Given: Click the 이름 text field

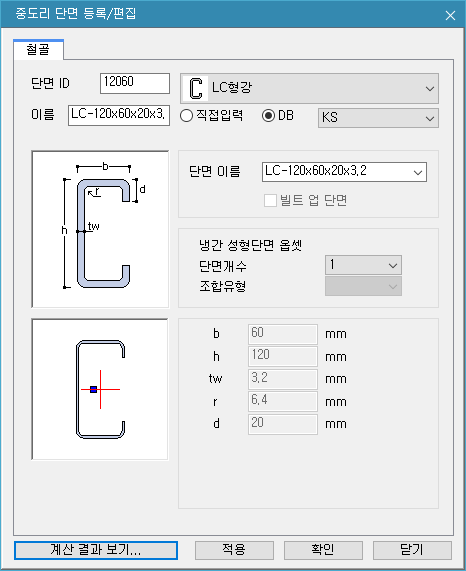Looking at the screenshot, I should (x=119, y=115).
